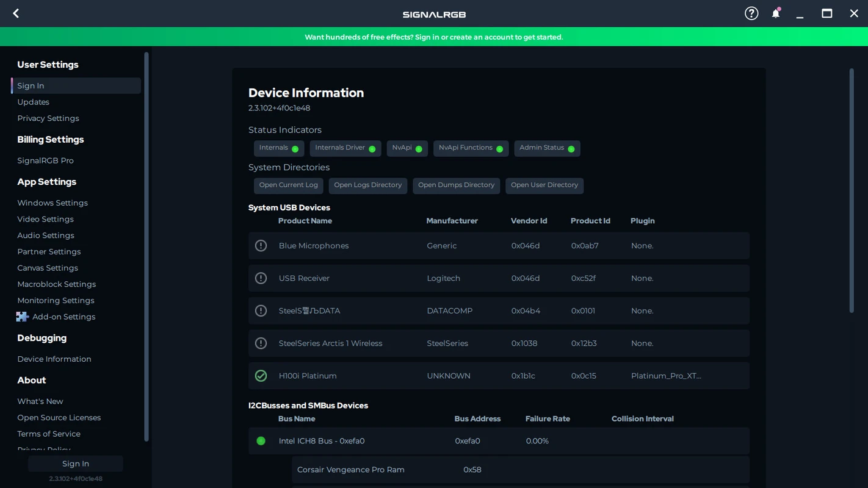Click vendor ID 0x1b1c
Viewport: 868px width, 488px height.
[523, 376]
